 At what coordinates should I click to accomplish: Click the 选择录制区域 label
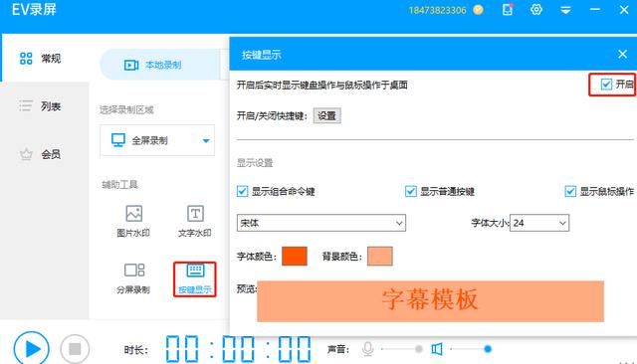coord(126,109)
